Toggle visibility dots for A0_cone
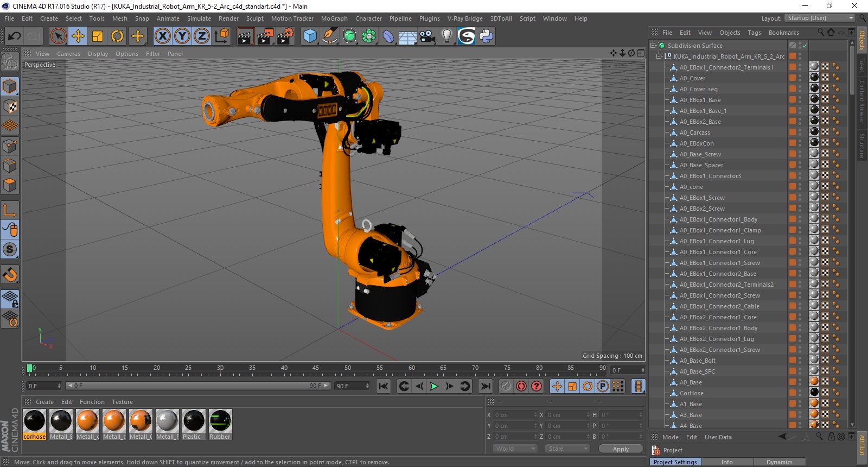The width and height of the screenshot is (868, 467). pyautogui.click(x=800, y=187)
